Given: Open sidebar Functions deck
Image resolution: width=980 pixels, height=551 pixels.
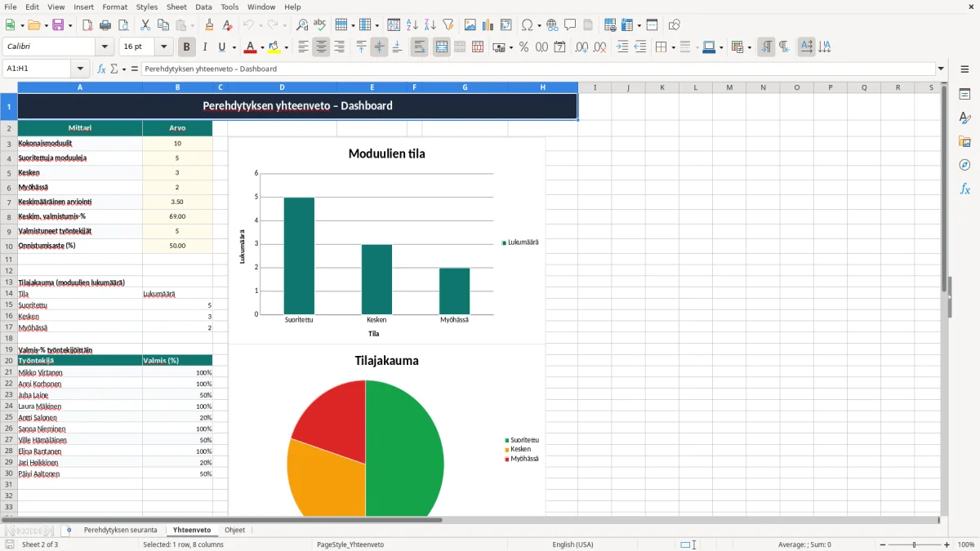Looking at the screenshot, I should click(964, 189).
